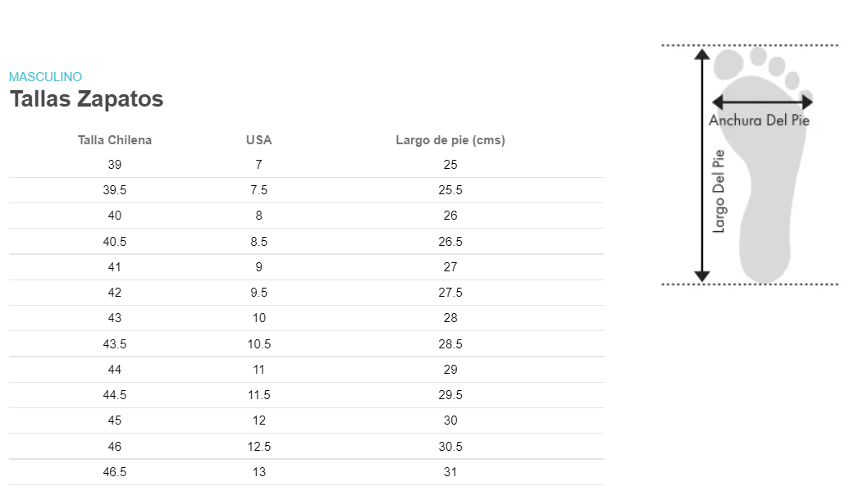Select foot length 31 cell

[x=450, y=472]
